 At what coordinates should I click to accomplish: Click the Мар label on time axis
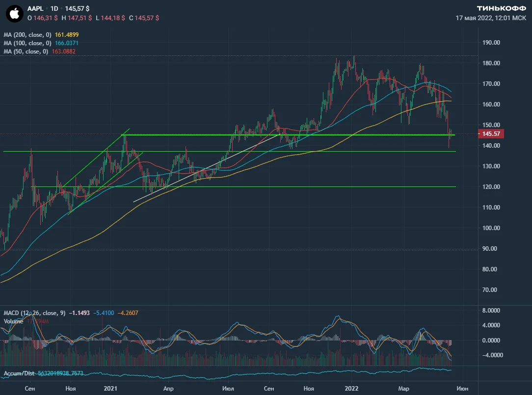(404, 388)
